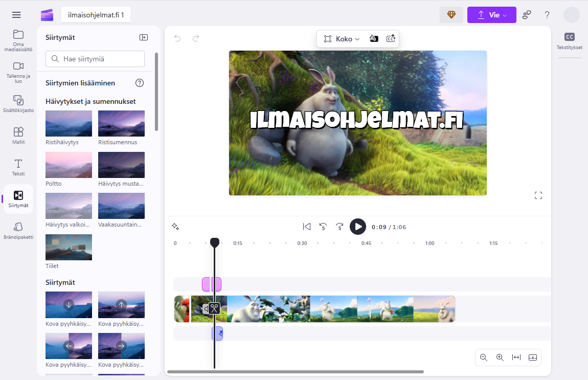Rewind 5 seconds
This screenshot has height=380, width=588.
323,227
